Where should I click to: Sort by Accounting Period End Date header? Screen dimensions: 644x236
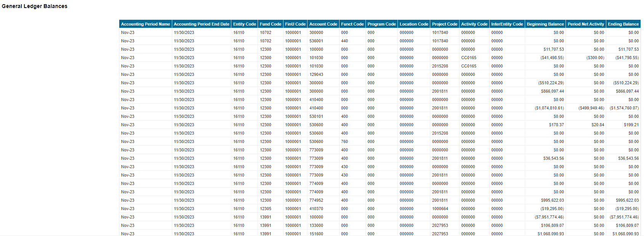click(201, 24)
